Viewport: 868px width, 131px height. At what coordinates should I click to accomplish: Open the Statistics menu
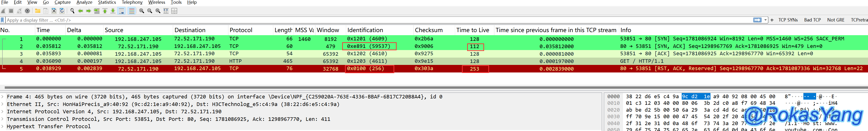click(107, 2)
